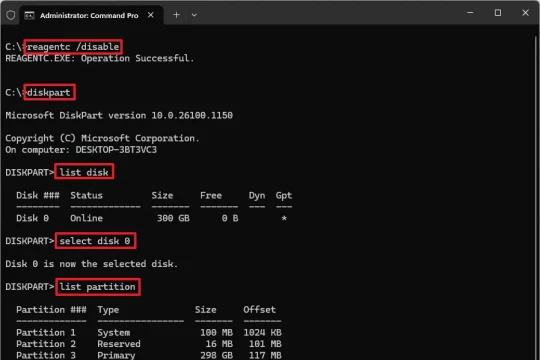
Task: Click the '300 GB' disk size value
Action: click(173, 218)
